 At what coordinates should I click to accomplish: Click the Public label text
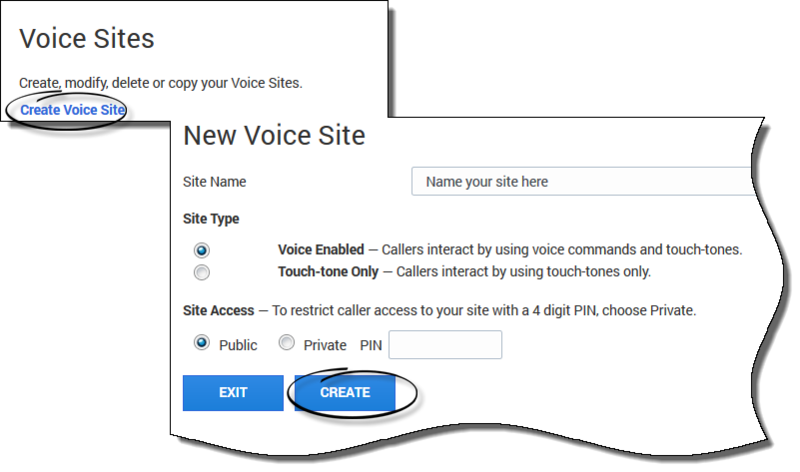(x=238, y=345)
